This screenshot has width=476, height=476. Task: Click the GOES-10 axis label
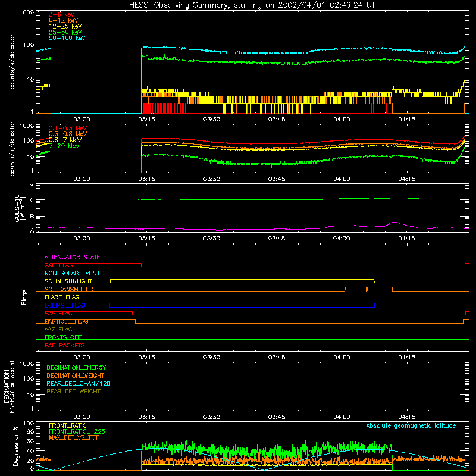click(x=19, y=208)
